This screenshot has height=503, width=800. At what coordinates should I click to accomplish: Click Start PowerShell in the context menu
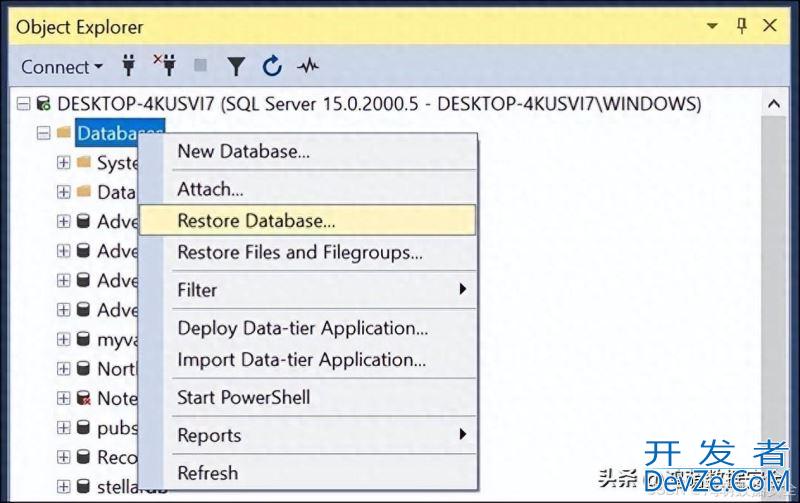pos(243,397)
